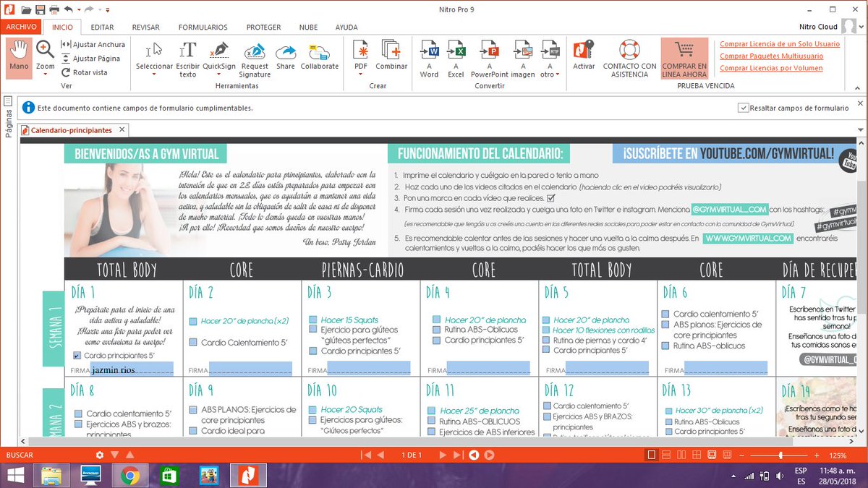Click the Open folder quick-access icon

[26, 10]
